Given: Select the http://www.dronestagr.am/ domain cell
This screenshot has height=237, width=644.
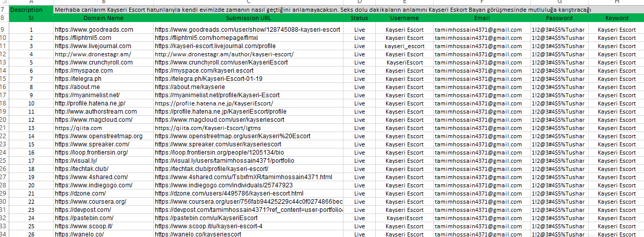Looking at the screenshot, I should (x=104, y=54).
